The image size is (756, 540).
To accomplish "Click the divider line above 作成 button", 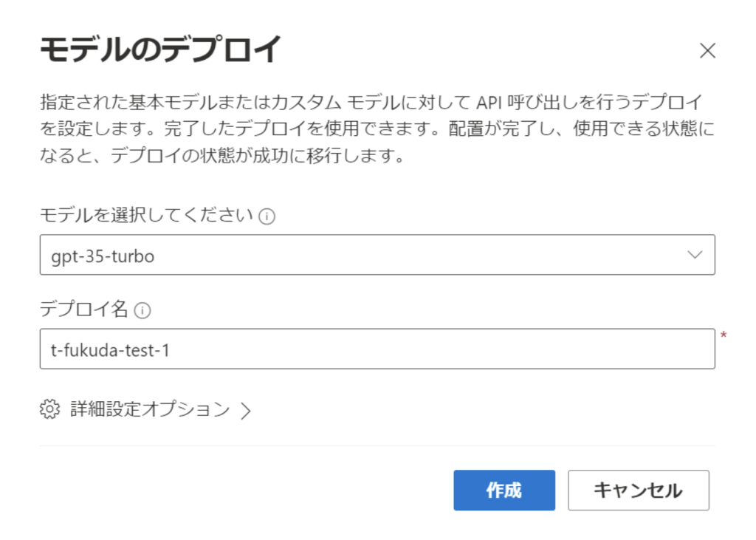I will pyautogui.click(x=377, y=445).
